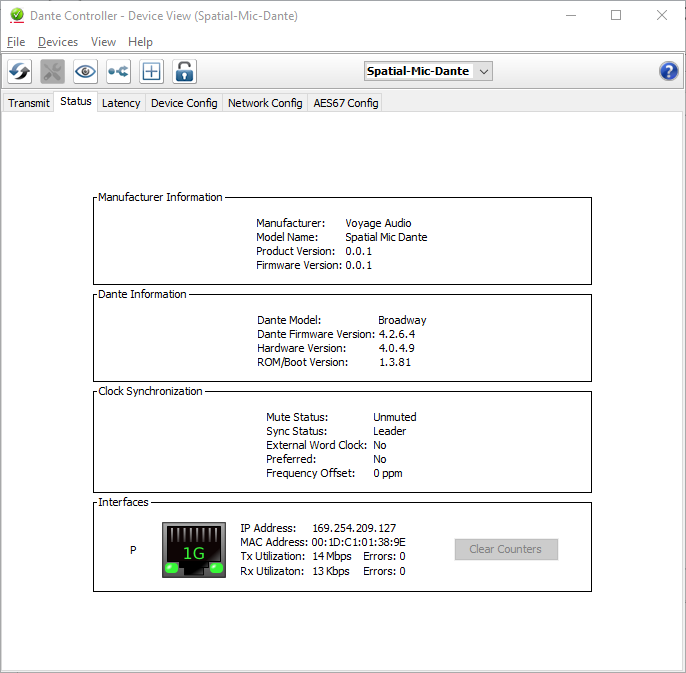Toggle the device lock padlock icon

185,71
